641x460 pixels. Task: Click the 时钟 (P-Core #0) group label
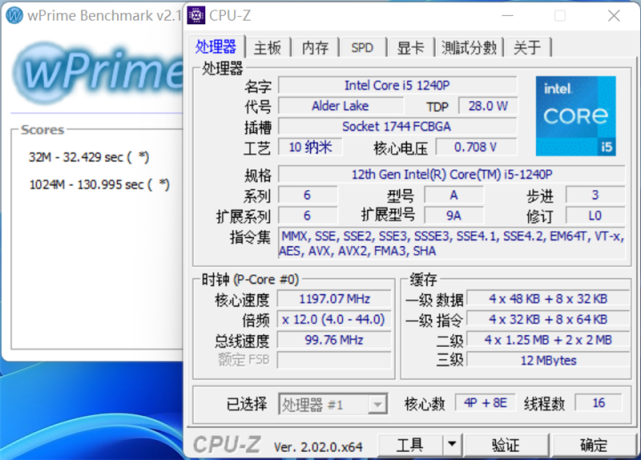click(x=250, y=280)
